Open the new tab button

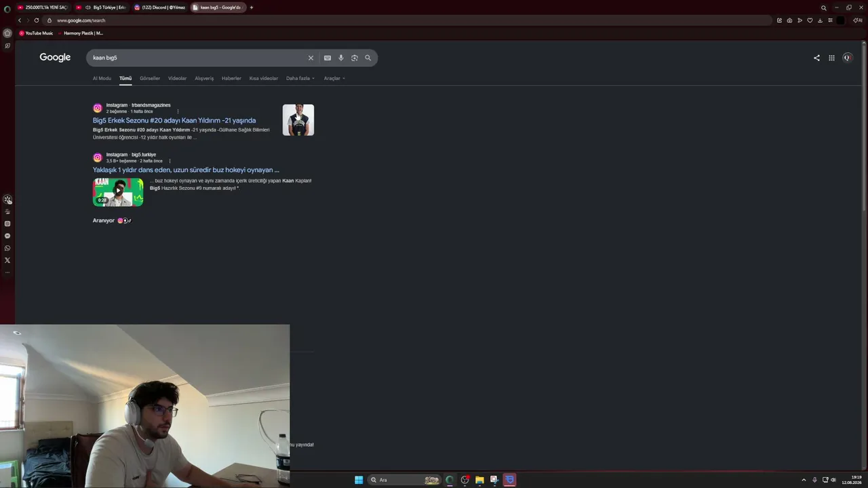(x=252, y=7)
